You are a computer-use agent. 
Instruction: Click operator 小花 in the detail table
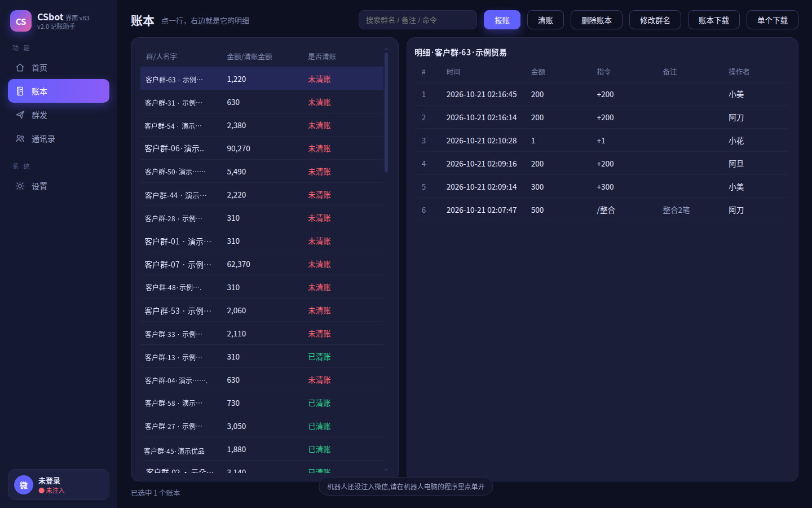[736, 141]
